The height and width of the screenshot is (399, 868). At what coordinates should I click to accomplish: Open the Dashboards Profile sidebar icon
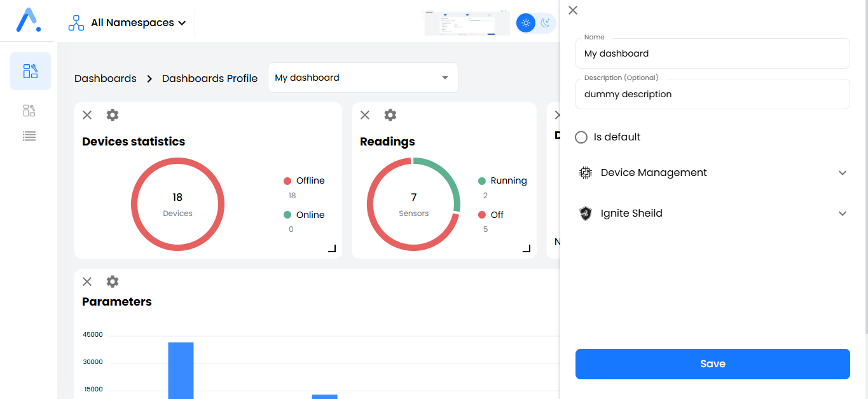[29, 110]
